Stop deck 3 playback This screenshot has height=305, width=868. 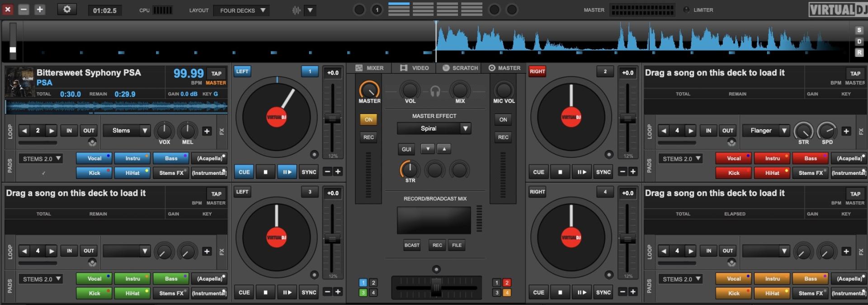click(x=266, y=292)
